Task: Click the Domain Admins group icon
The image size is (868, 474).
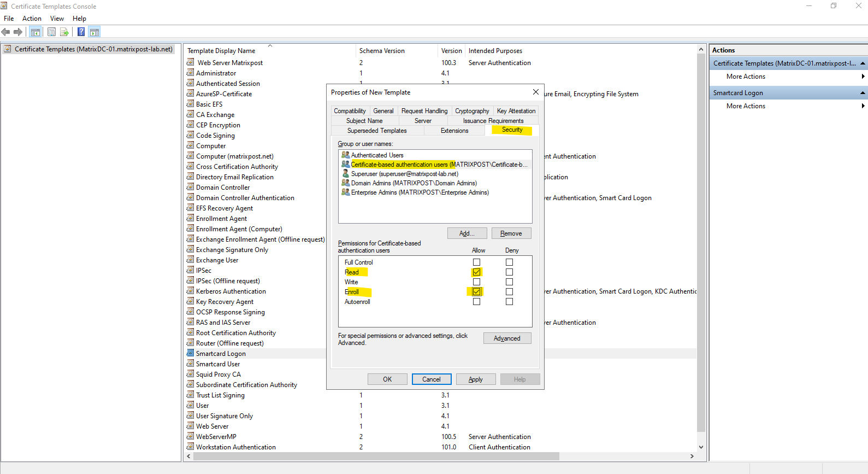Action: point(345,183)
